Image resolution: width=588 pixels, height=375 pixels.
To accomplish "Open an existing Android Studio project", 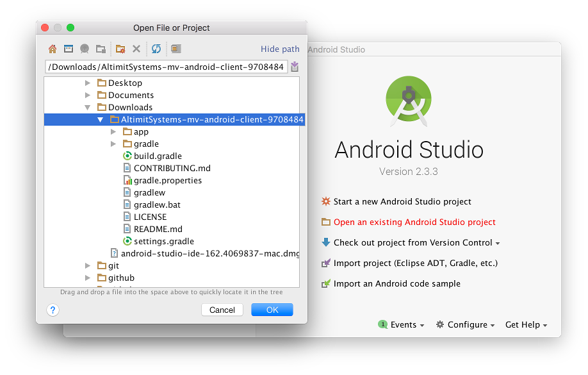I will (x=415, y=222).
